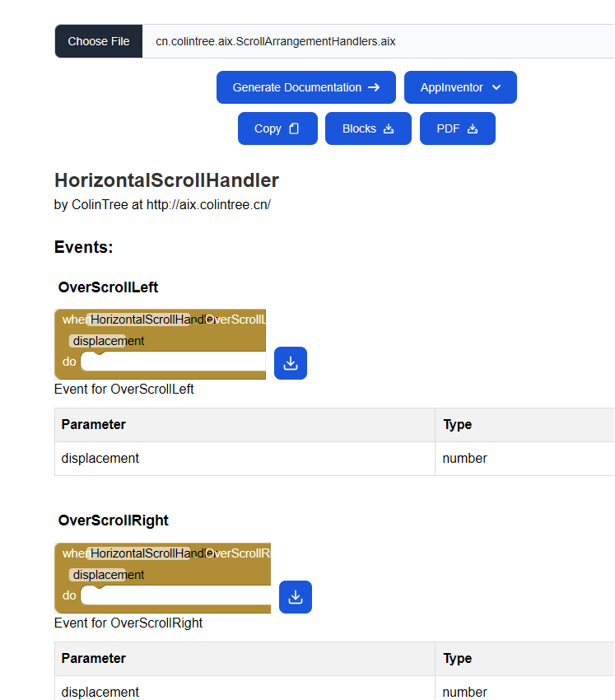Screen dimensions: 615x700
Task: Click the arrow icon in Generate Documentation
Action: click(x=374, y=87)
